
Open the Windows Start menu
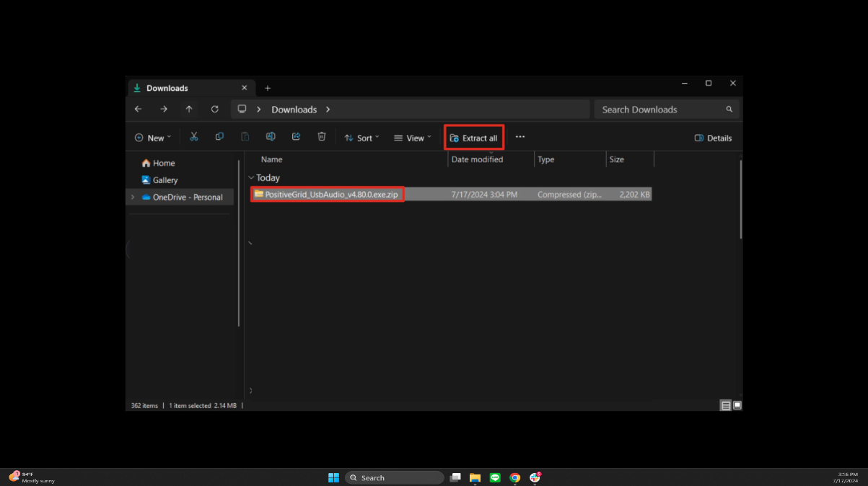[x=333, y=477]
